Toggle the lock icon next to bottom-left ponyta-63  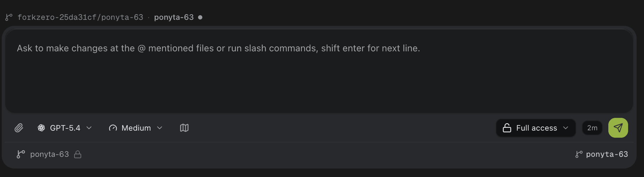tap(78, 154)
